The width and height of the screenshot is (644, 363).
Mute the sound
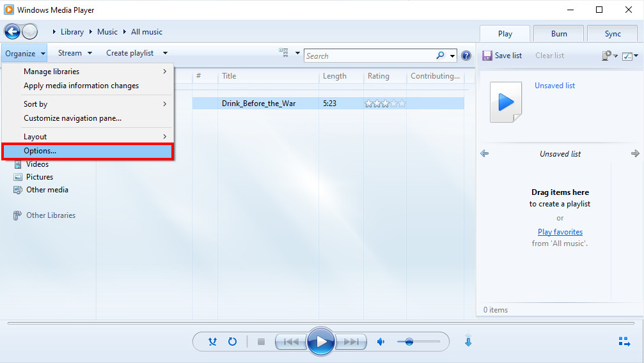381,342
